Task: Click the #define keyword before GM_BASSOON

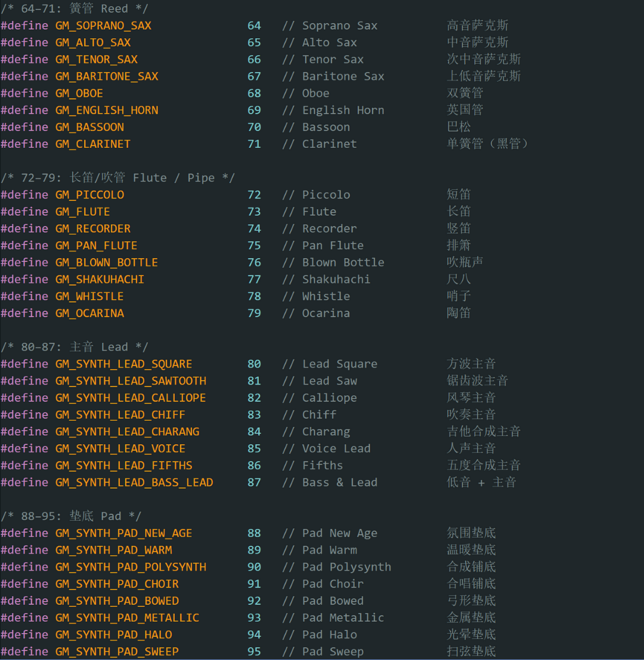Action: pyautogui.click(x=24, y=127)
